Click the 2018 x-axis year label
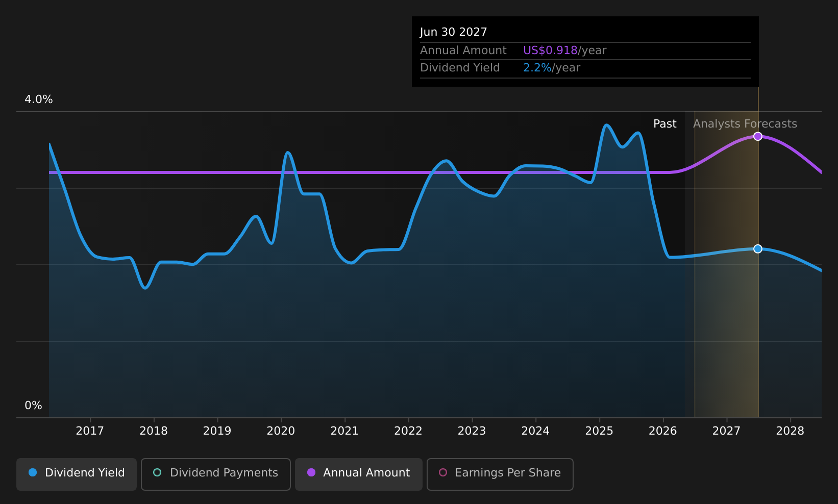This screenshot has width=838, height=504. pyautogui.click(x=154, y=431)
